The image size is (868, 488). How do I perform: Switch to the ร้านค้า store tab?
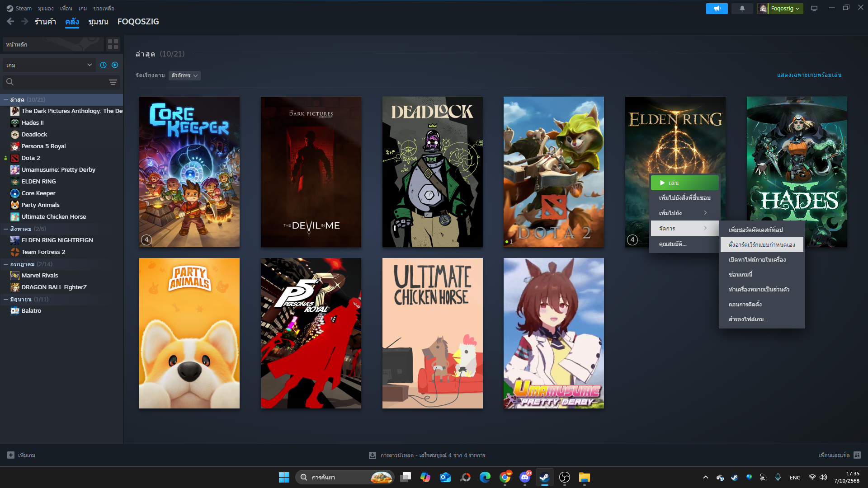pyautogui.click(x=45, y=22)
